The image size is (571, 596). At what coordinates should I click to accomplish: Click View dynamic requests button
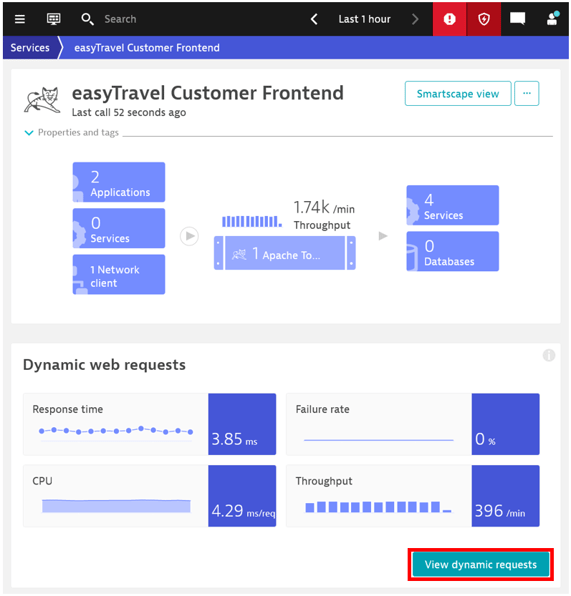coord(481,564)
